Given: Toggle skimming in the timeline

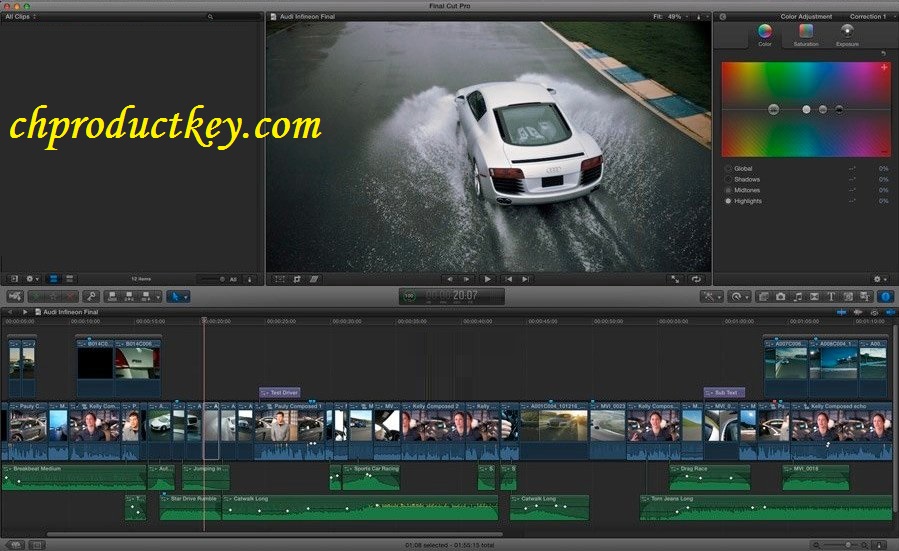Looking at the screenshot, I should coord(841,312).
